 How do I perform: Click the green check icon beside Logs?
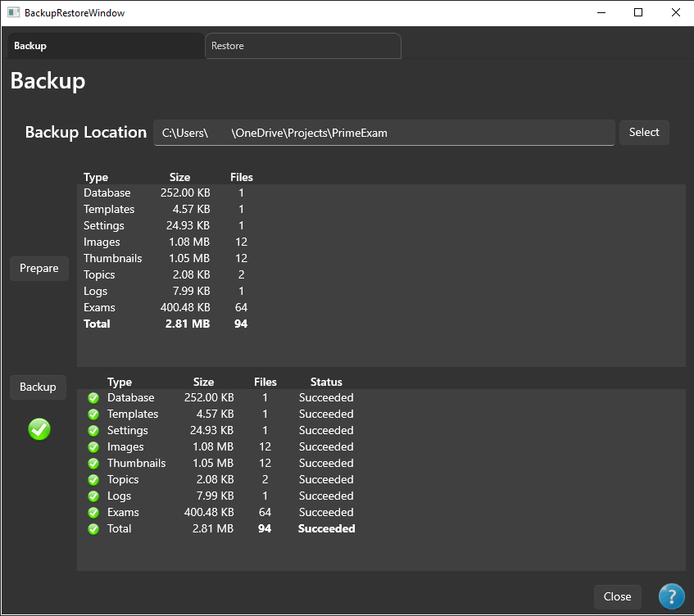point(93,496)
